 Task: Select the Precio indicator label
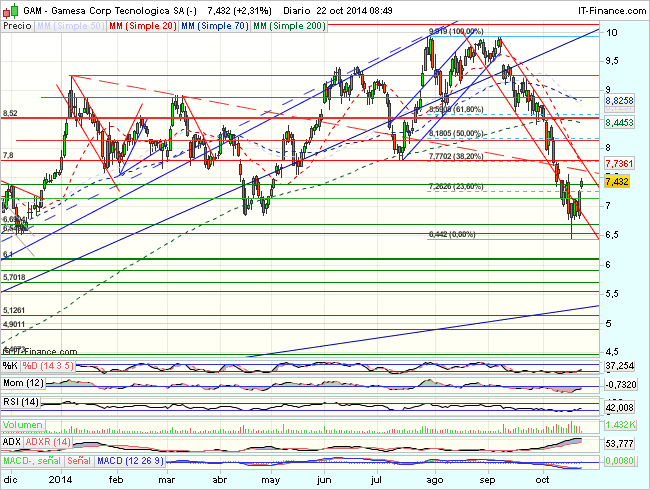17,26
